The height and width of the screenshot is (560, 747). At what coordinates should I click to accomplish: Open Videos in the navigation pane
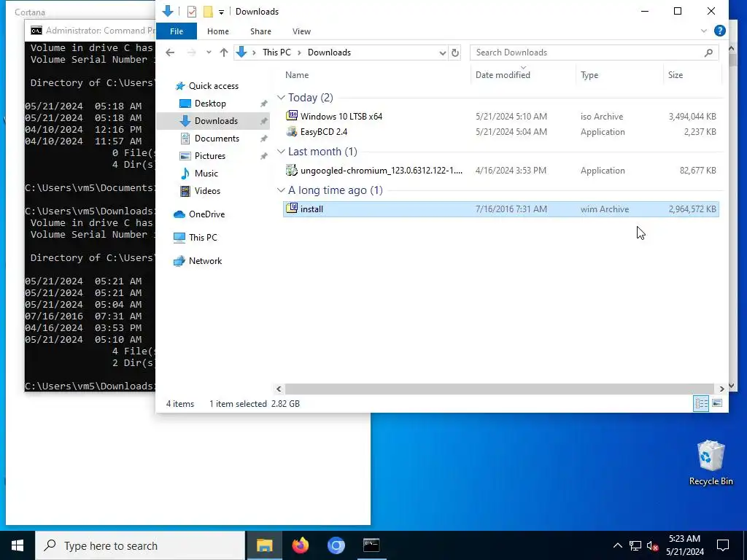tap(207, 191)
